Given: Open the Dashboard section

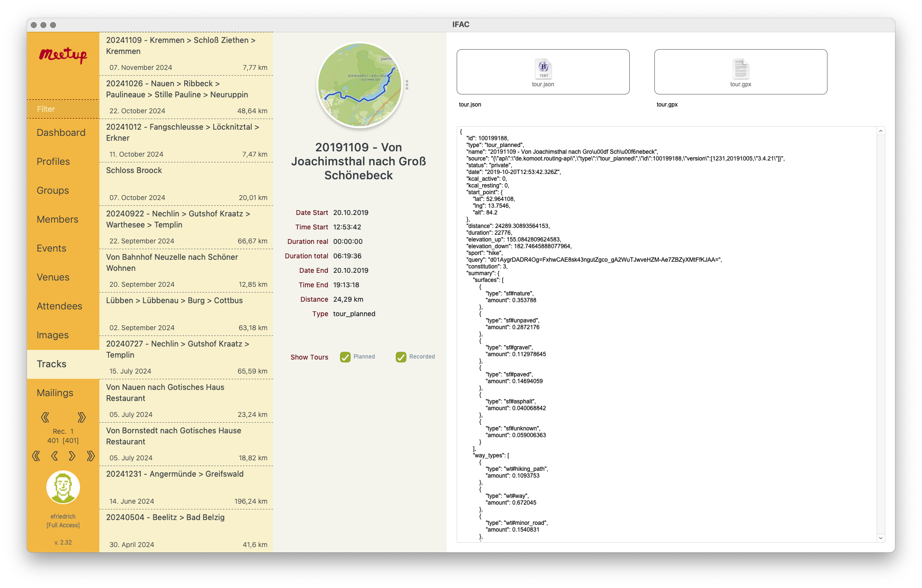Looking at the screenshot, I should point(61,133).
